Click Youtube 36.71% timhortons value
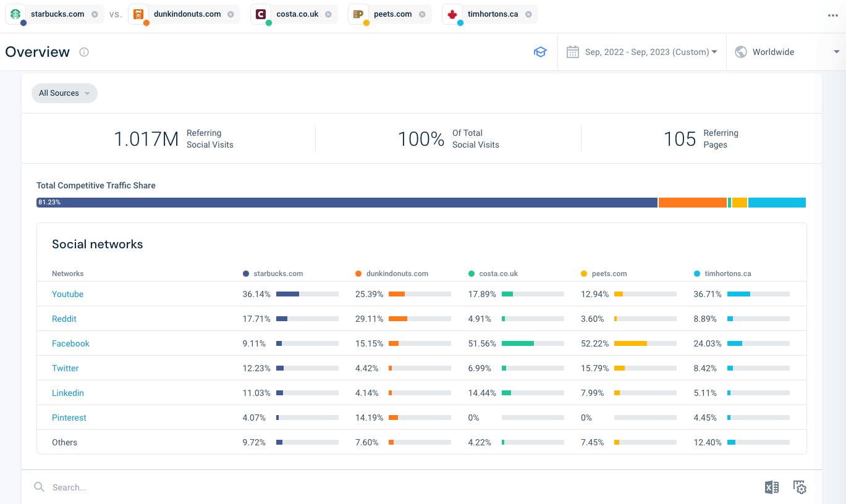This screenshot has height=504, width=846. 708,294
